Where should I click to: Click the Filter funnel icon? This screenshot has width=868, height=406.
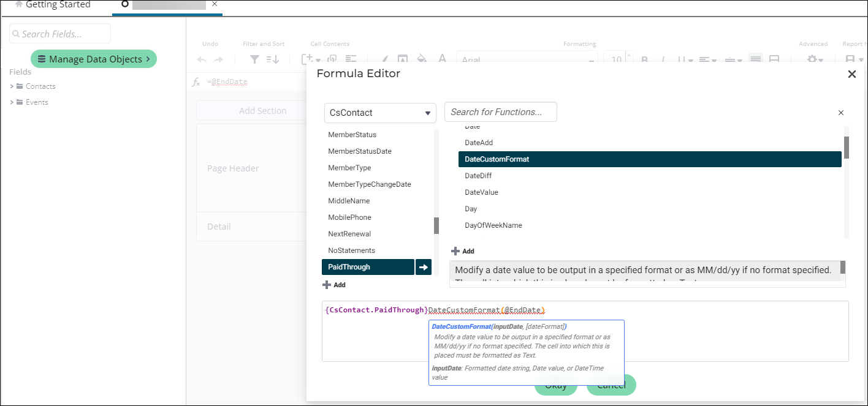tap(254, 59)
